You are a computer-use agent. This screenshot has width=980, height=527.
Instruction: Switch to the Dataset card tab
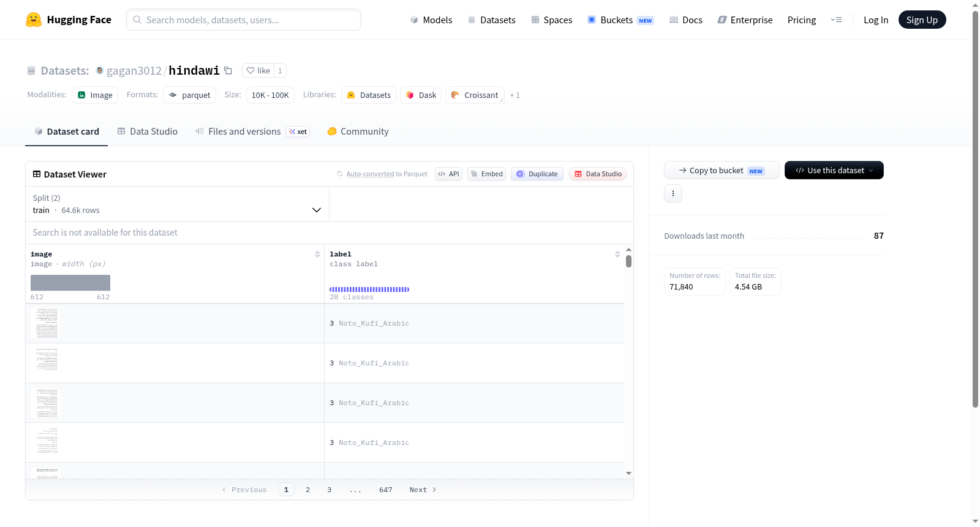[x=66, y=131]
